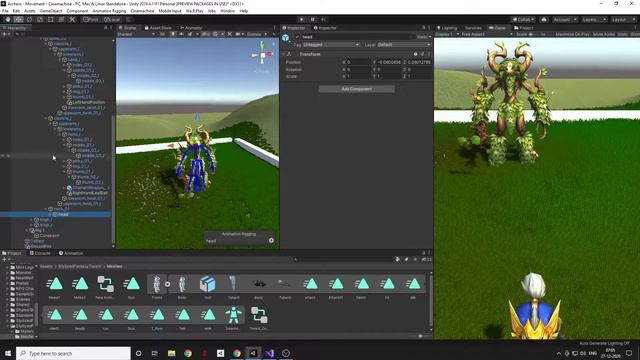Open the Display 1 dropdown in Game view
Screen dimensions: 640x360
pyautogui.click(x=447, y=34)
